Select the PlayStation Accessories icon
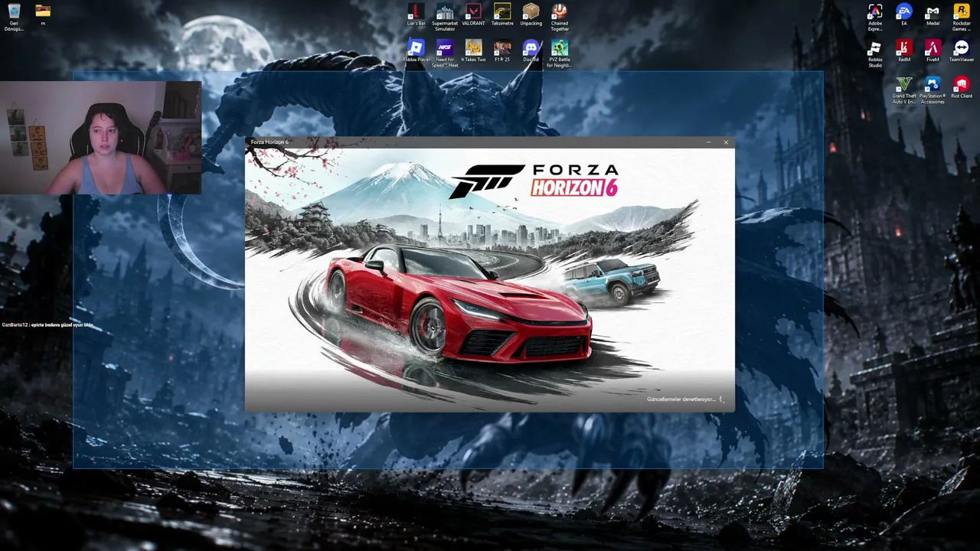 click(x=933, y=90)
